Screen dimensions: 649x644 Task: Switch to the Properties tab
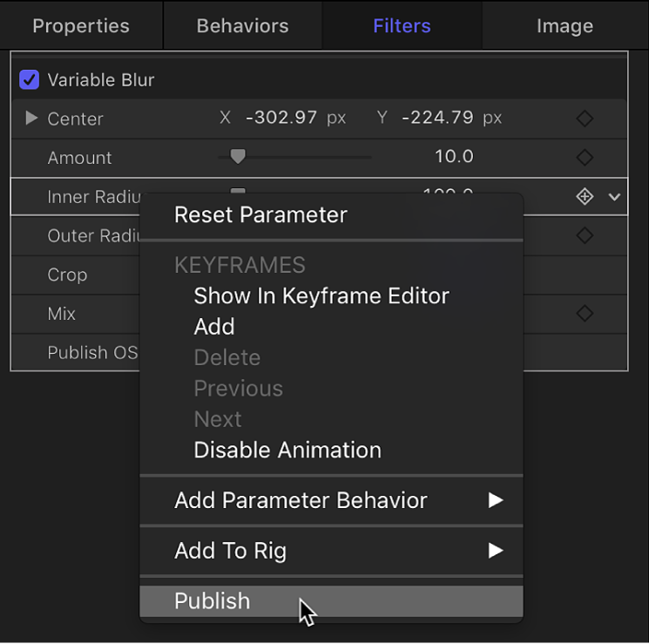[81, 26]
